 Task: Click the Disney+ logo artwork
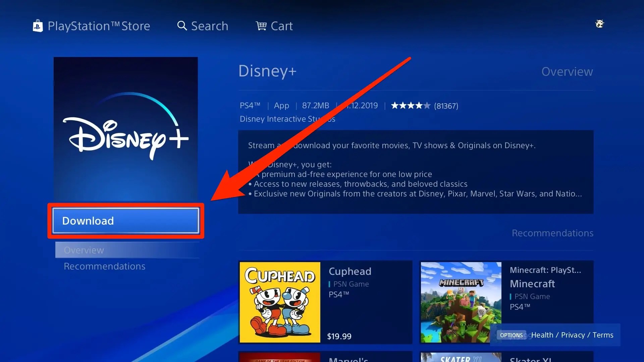coord(126,129)
